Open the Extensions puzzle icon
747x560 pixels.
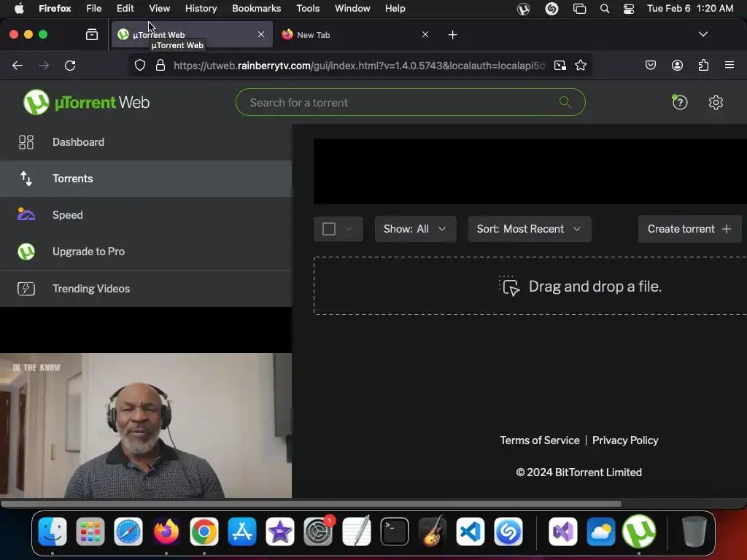coord(703,65)
